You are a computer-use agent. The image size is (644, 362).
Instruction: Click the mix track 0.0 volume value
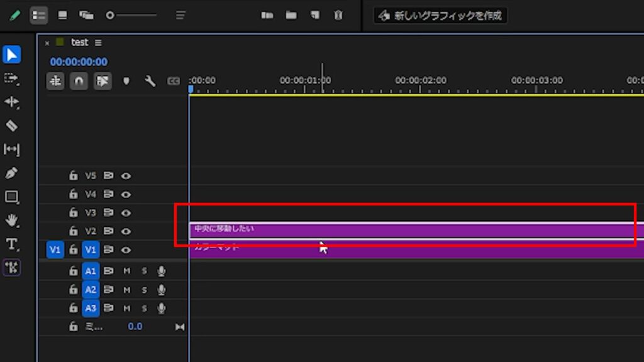tap(135, 327)
